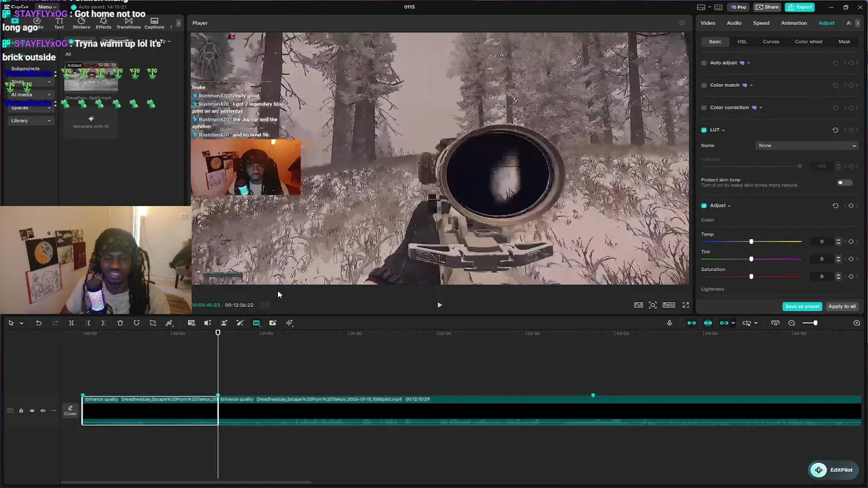Click the zoom in timeline magnifier
Viewport: 868px width, 488px height.
[856, 323]
